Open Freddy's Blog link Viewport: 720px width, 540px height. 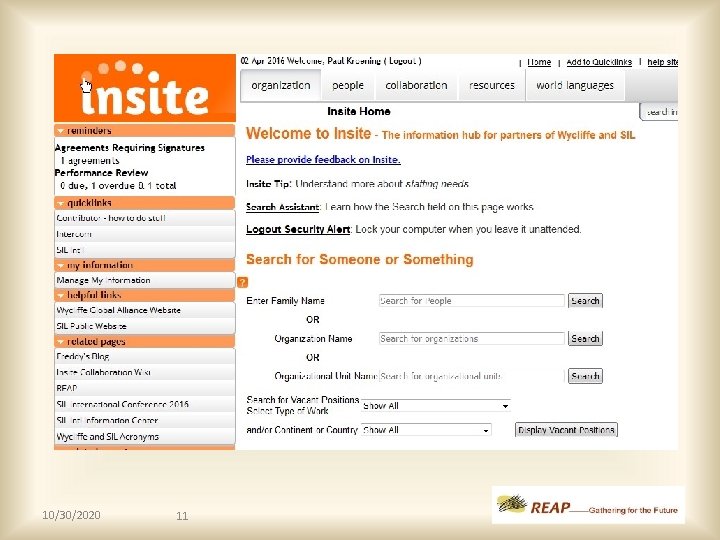(145, 356)
